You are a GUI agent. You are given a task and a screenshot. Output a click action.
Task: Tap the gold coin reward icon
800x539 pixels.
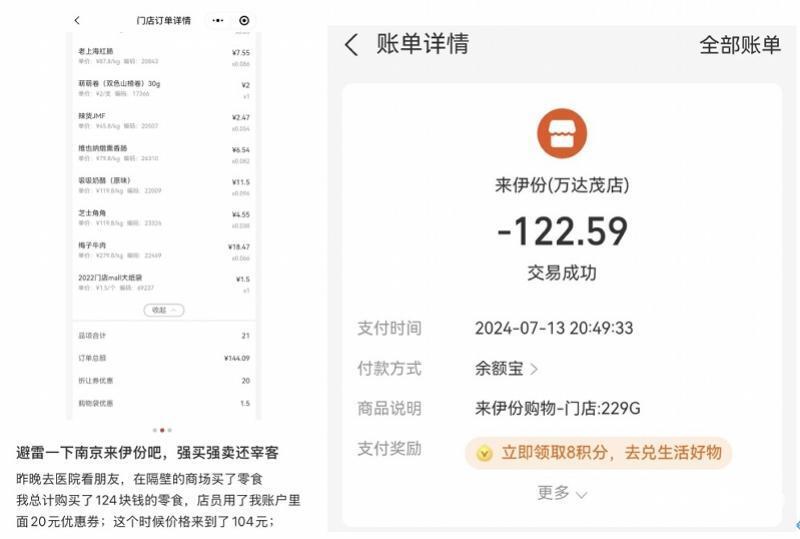pos(484,453)
